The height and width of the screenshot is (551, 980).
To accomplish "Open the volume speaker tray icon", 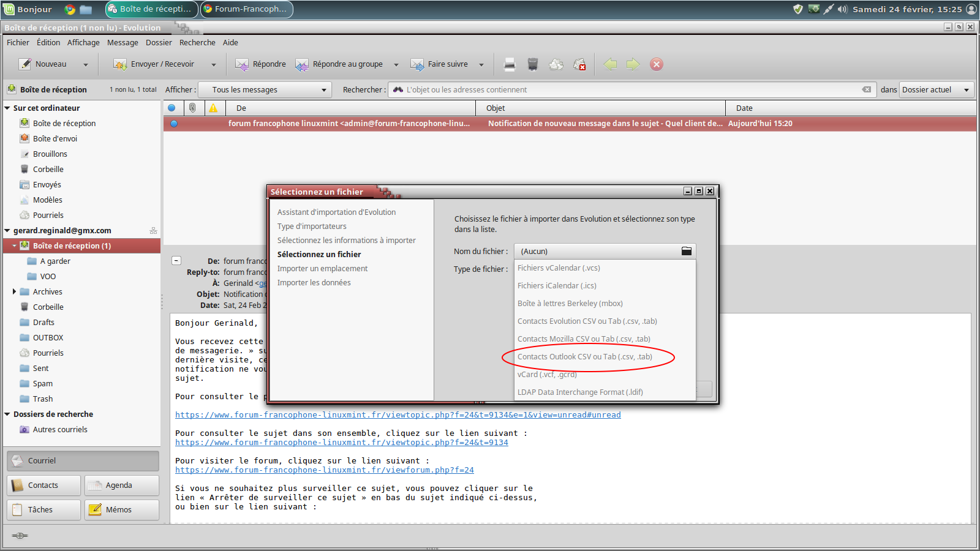I will [x=843, y=9].
